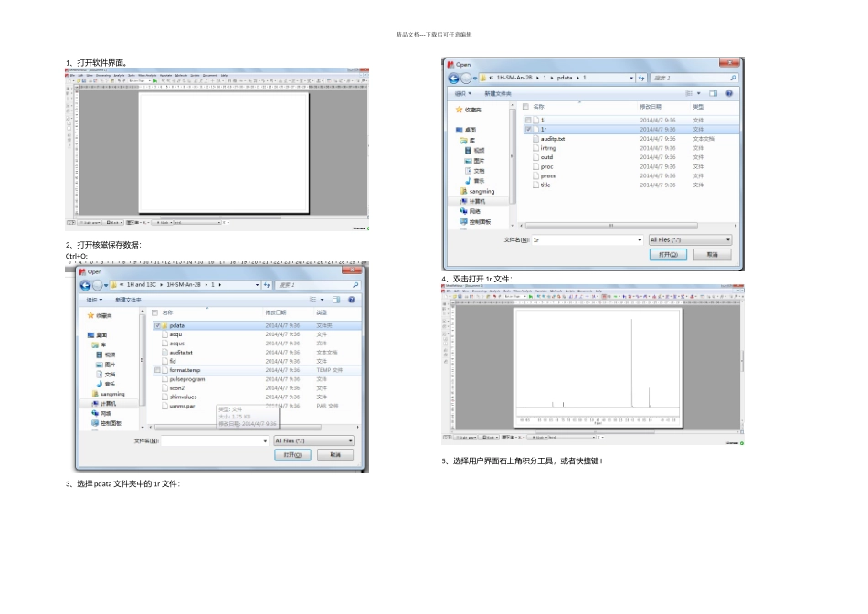The height and width of the screenshot is (614, 868).
Task: Select the acqus file
Action: point(177,344)
